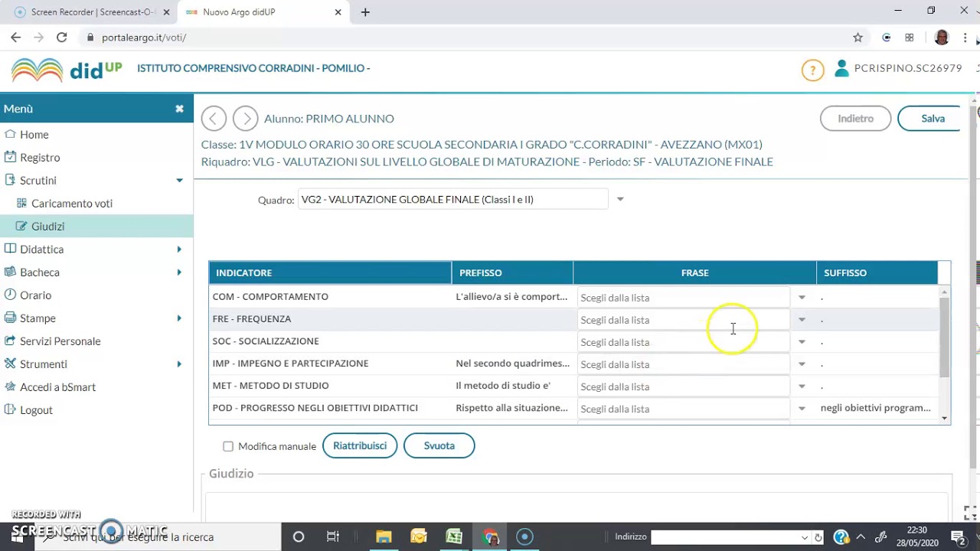Image resolution: width=980 pixels, height=551 pixels.
Task: Click the Windows search box
Action: 157,536
